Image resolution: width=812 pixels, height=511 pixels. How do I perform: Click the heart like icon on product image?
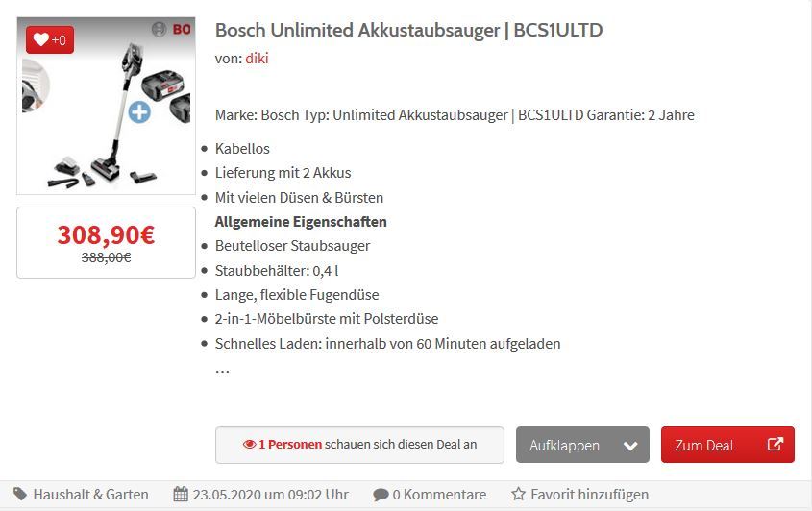tap(40, 39)
